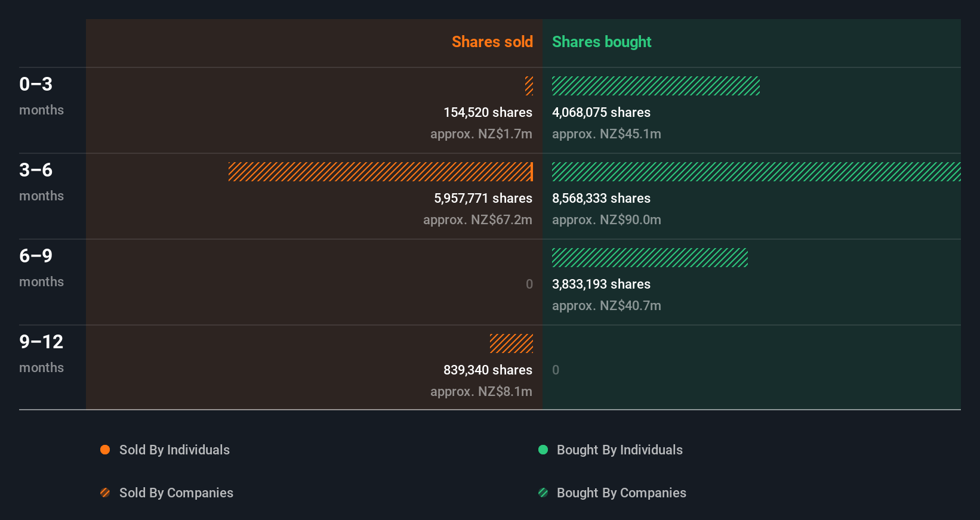Click the 0–3 months sold orange bar

click(529, 86)
